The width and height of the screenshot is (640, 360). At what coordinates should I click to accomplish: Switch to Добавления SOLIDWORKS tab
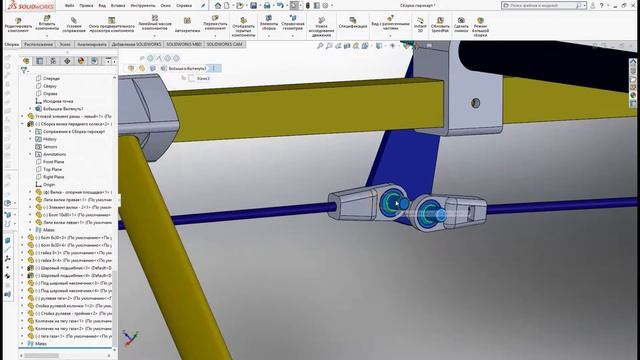(x=137, y=44)
